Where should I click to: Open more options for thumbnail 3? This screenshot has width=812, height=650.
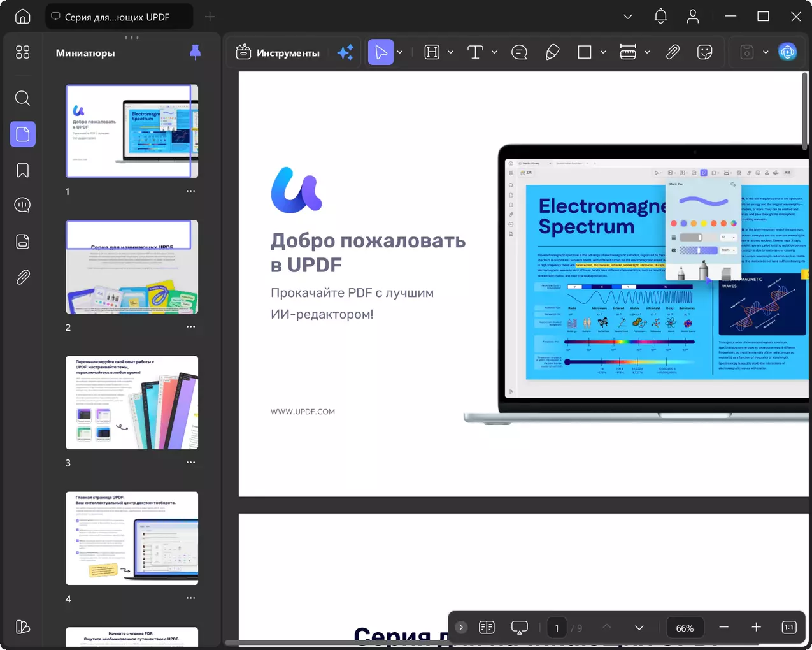click(x=191, y=463)
